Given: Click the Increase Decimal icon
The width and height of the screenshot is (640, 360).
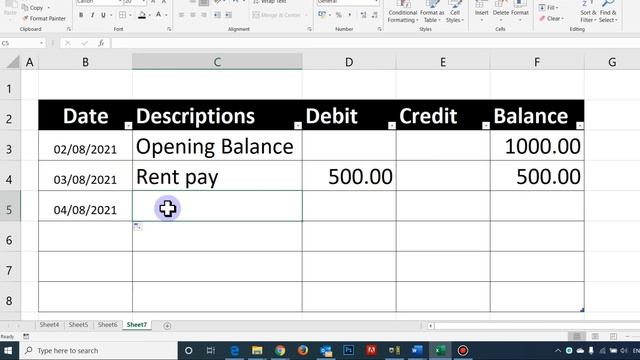Looking at the screenshot, I should pos(363,15).
